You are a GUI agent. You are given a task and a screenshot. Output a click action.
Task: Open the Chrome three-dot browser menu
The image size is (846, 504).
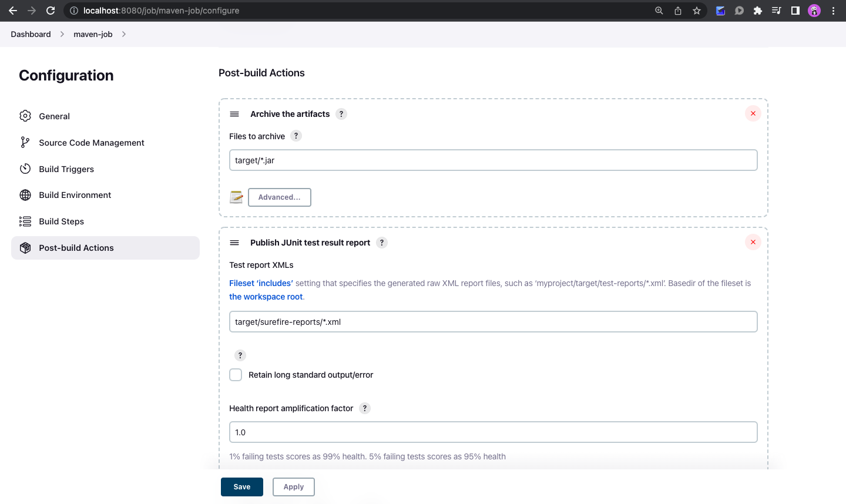coord(834,10)
